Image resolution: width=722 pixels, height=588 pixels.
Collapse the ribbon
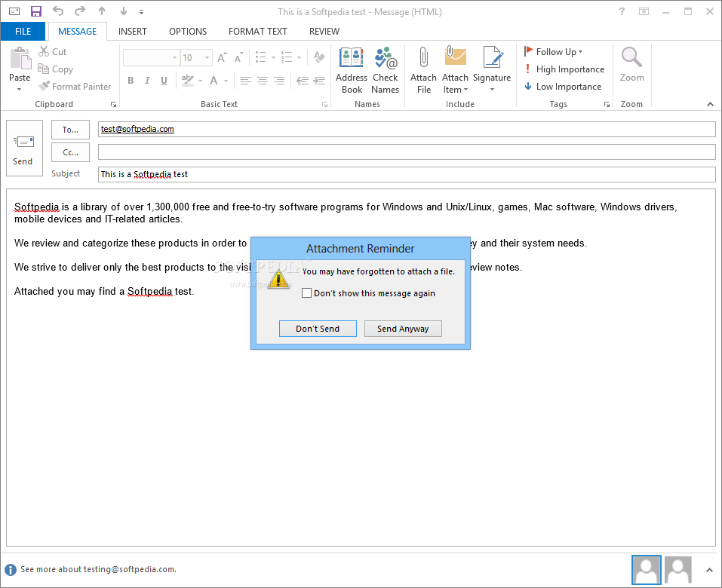tap(710, 105)
